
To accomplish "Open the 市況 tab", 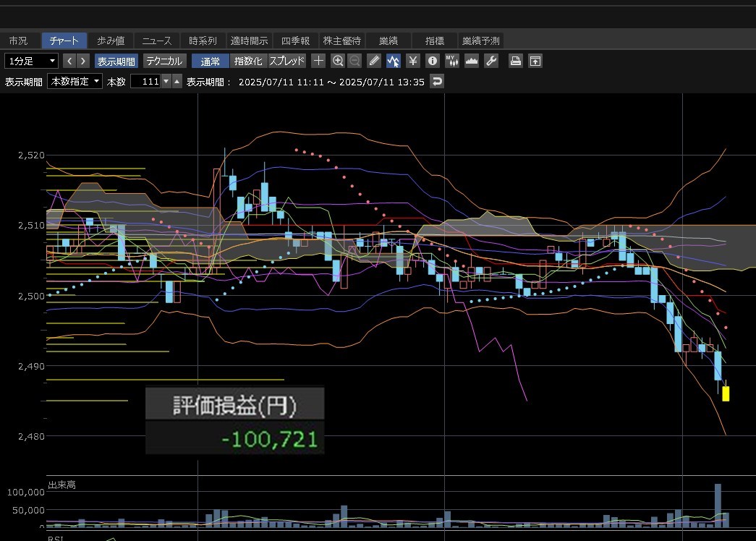I will (18, 41).
